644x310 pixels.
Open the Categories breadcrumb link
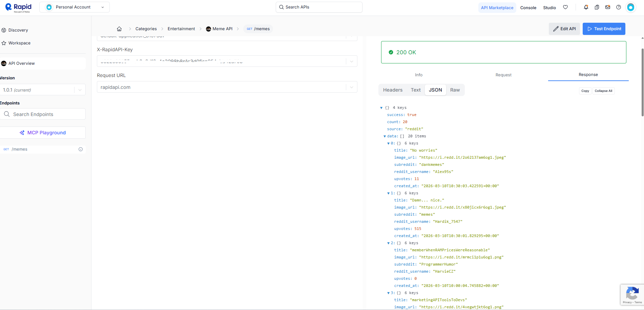coord(146,29)
